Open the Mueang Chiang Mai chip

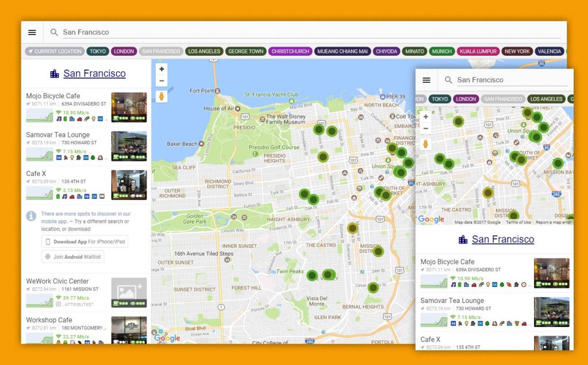click(x=342, y=52)
